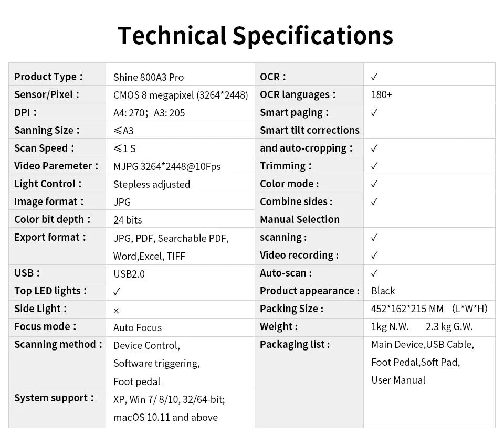Click the OCR checkmark
The width and height of the screenshot is (504, 446).
tap(374, 77)
